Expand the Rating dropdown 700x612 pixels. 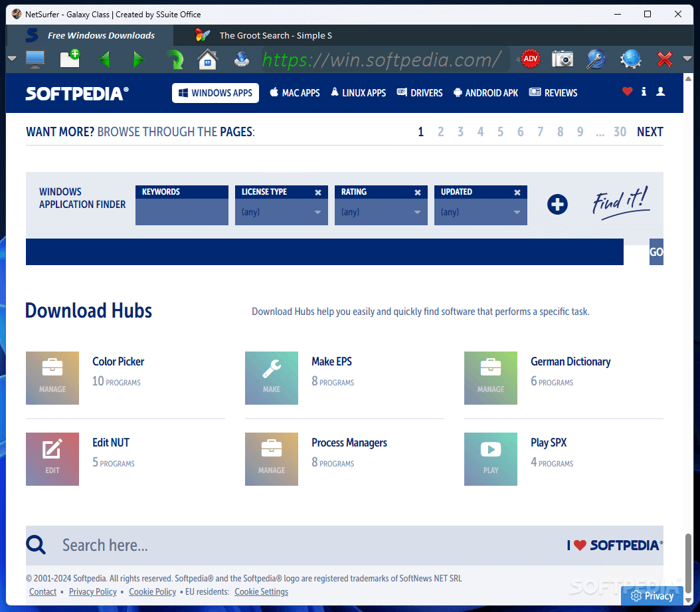pos(381,212)
